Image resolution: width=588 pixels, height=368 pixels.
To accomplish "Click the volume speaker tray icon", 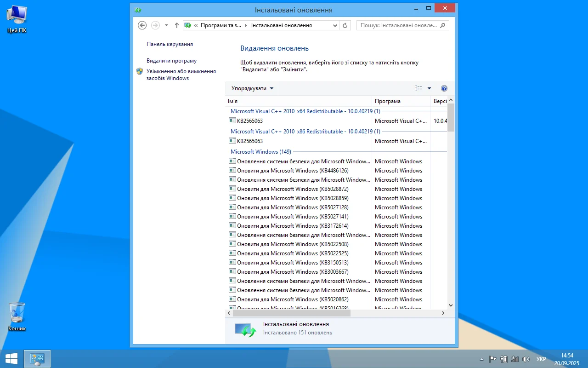I will click(526, 359).
